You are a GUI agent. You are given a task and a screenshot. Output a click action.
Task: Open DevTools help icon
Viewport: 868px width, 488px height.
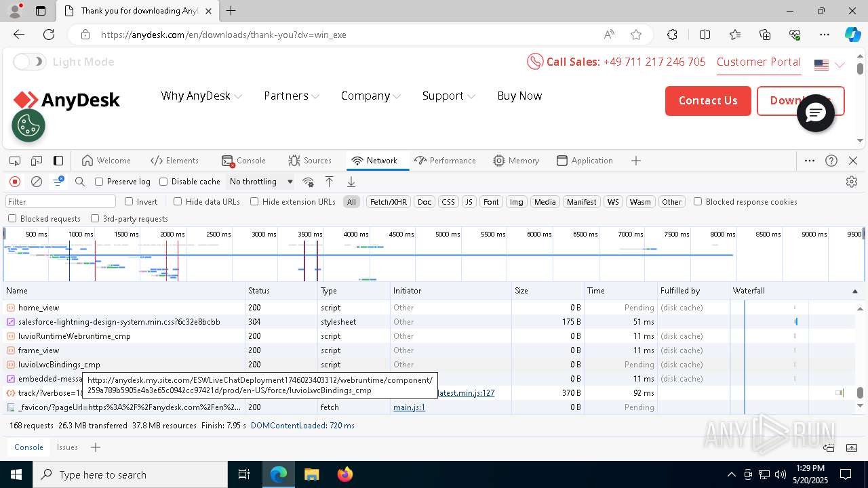(x=831, y=161)
